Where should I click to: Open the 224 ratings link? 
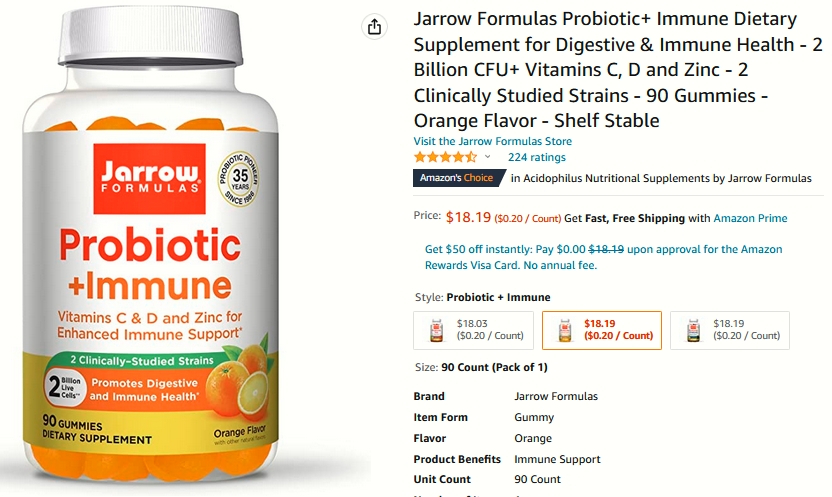click(536, 157)
